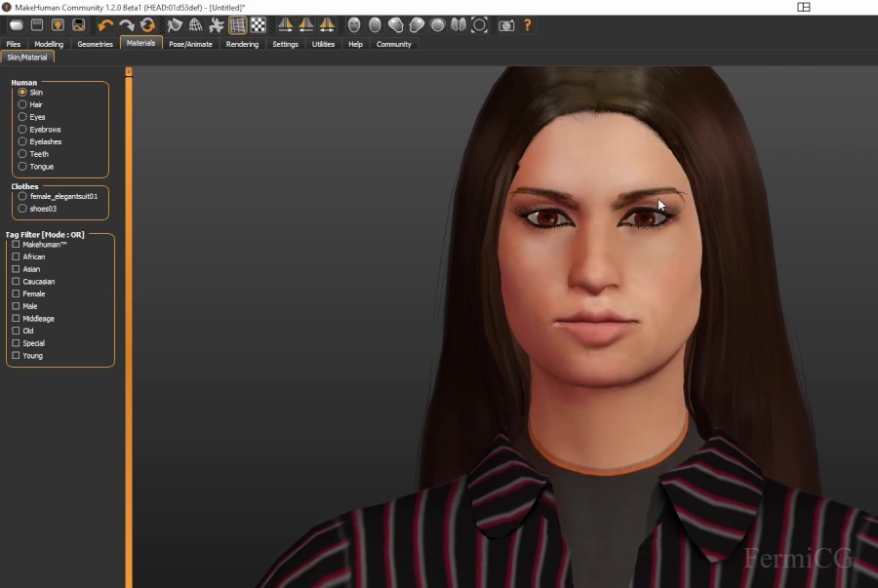
Task: Click symmetry left-to-right icon
Action: 305,25
